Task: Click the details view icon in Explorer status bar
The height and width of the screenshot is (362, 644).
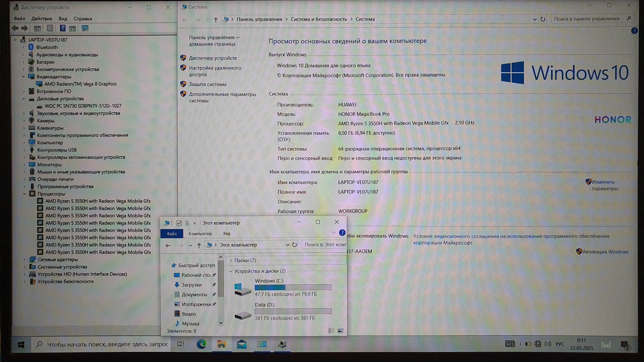Action: [331, 331]
